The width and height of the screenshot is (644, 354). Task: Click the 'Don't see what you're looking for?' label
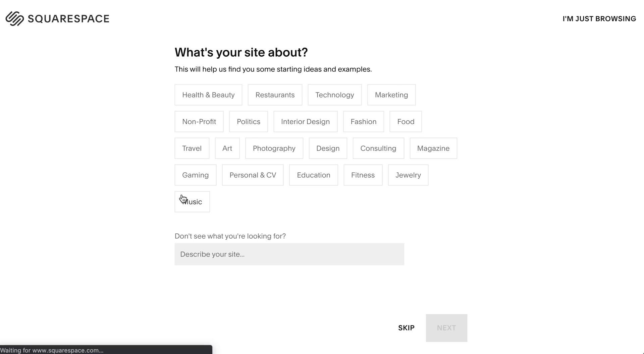click(230, 236)
